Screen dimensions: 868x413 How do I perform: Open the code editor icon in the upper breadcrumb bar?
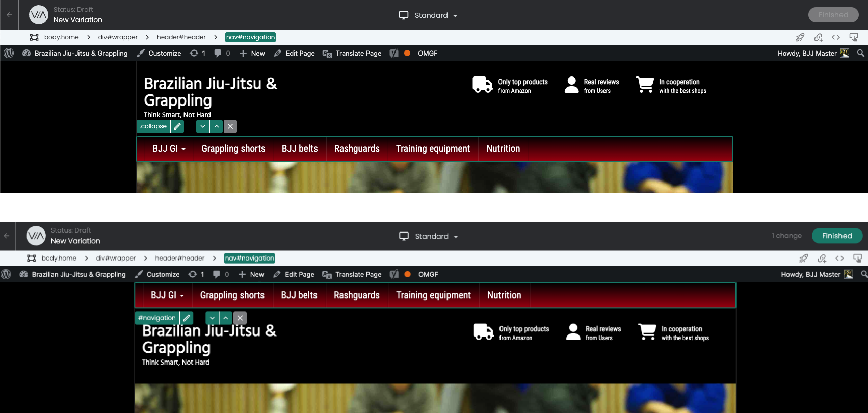tap(836, 37)
